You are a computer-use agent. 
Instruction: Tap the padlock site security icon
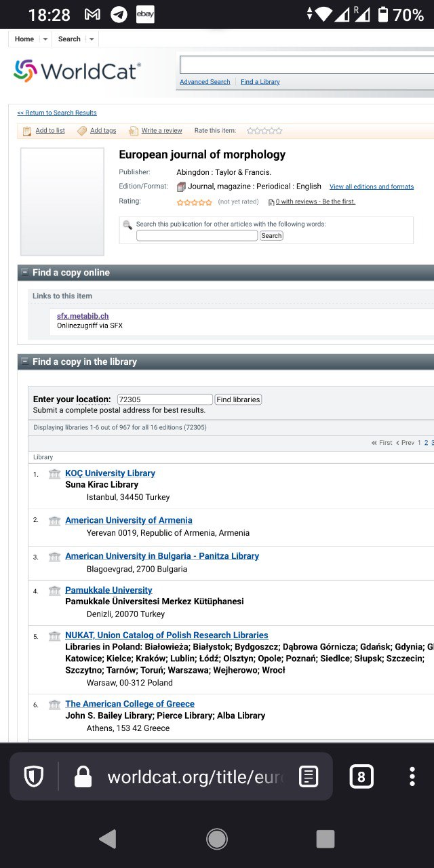[x=83, y=776]
